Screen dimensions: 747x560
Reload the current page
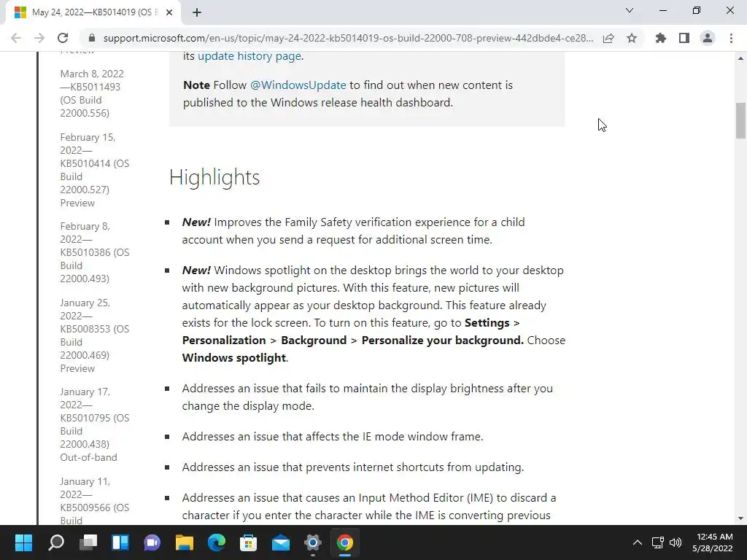tap(63, 38)
